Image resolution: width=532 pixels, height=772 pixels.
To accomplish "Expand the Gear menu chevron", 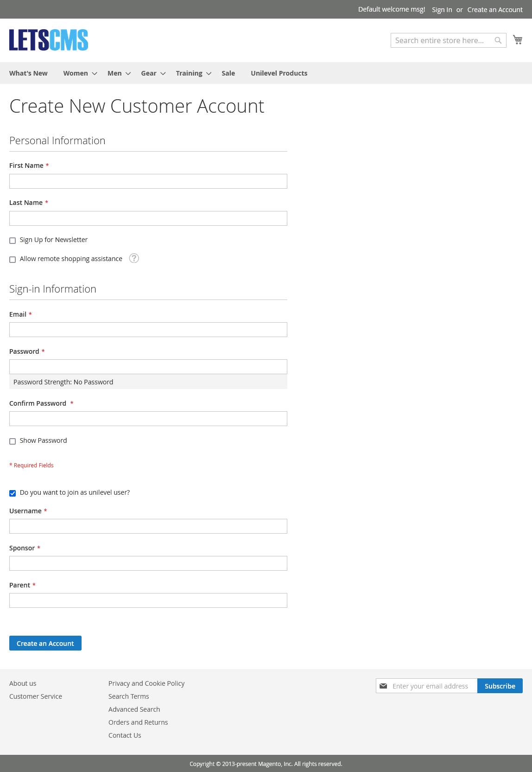I will click(x=163, y=74).
